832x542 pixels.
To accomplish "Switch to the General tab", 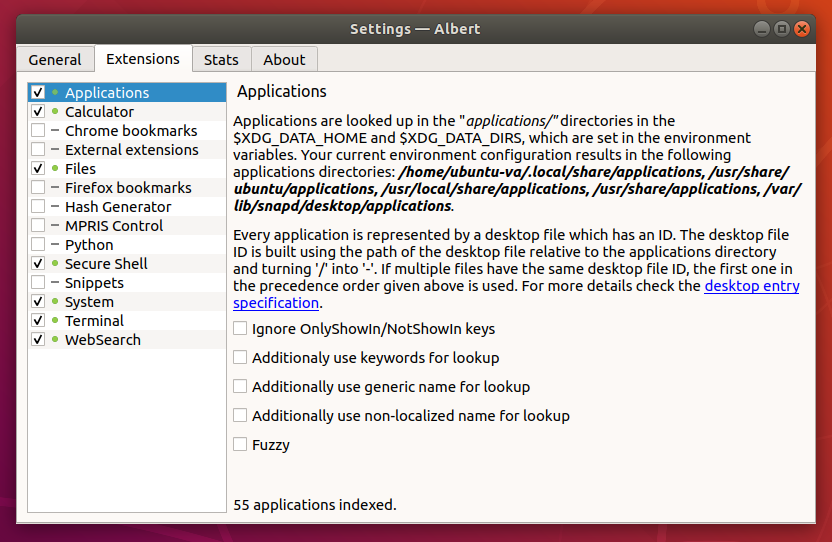I will 55,60.
